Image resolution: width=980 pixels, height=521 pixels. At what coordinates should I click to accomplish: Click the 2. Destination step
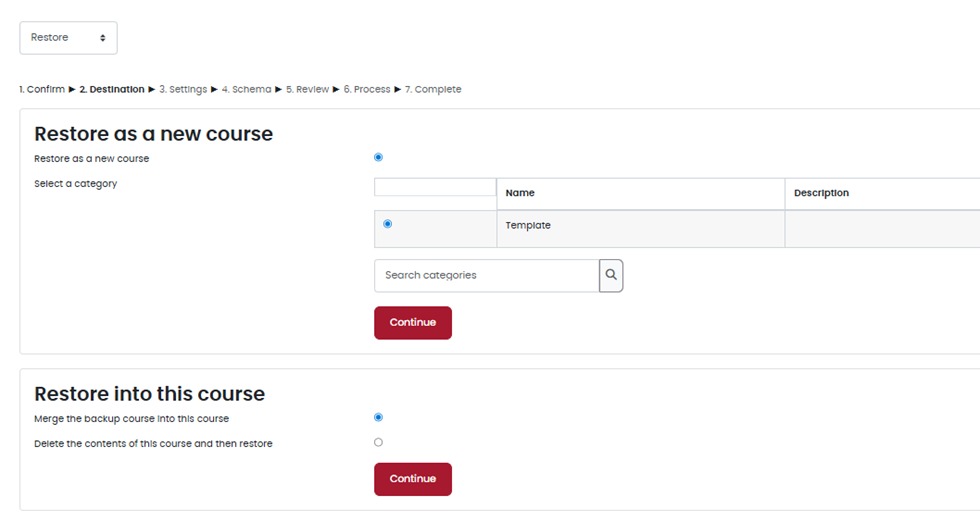pyautogui.click(x=112, y=90)
